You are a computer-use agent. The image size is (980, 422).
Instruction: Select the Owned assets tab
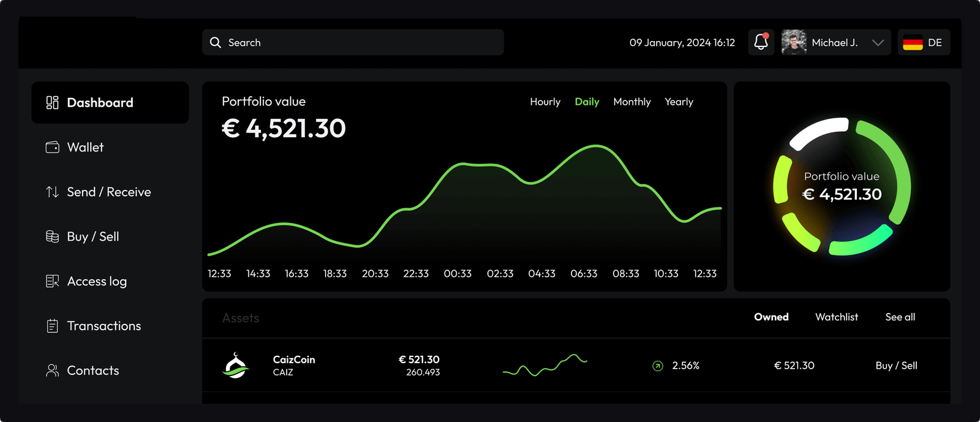pyautogui.click(x=771, y=317)
